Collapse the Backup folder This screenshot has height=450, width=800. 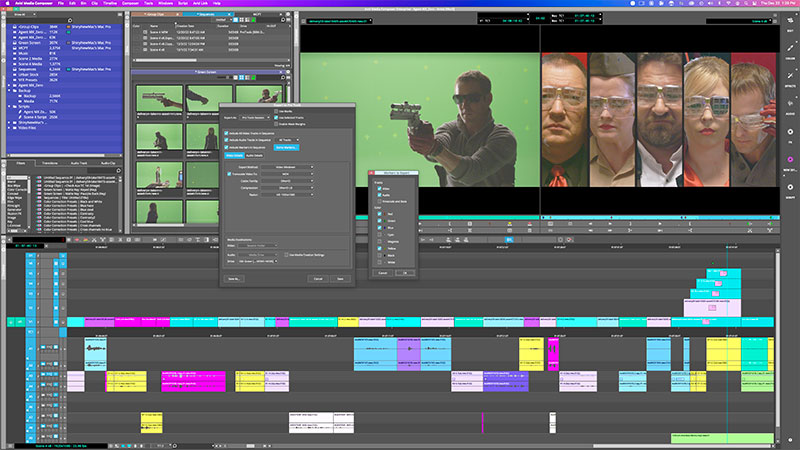[x=10, y=90]
